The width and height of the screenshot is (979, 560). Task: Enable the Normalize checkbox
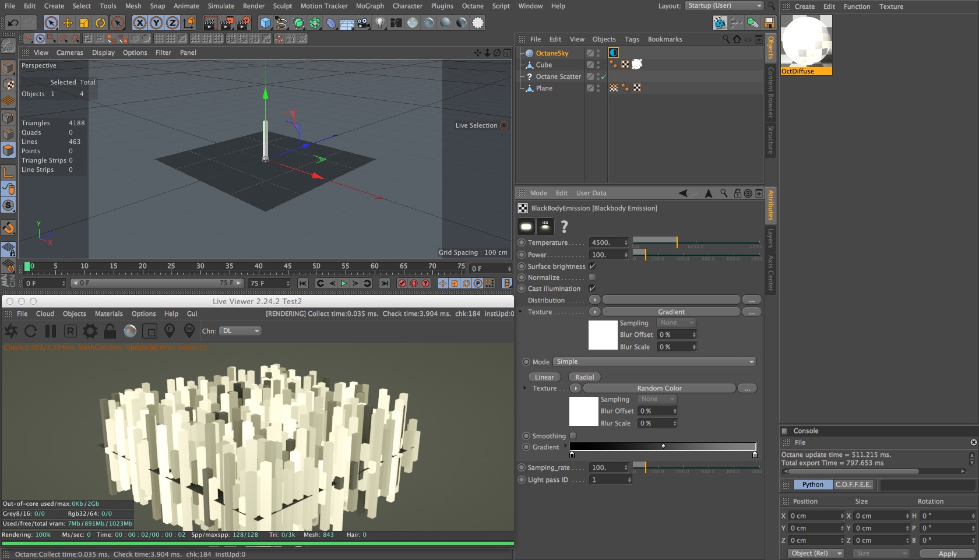point(592,277)
